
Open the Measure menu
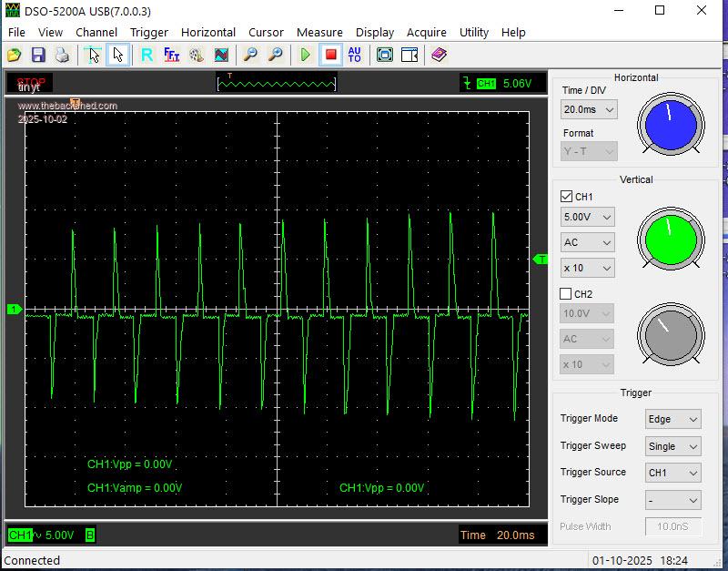[x=319, y=32]
